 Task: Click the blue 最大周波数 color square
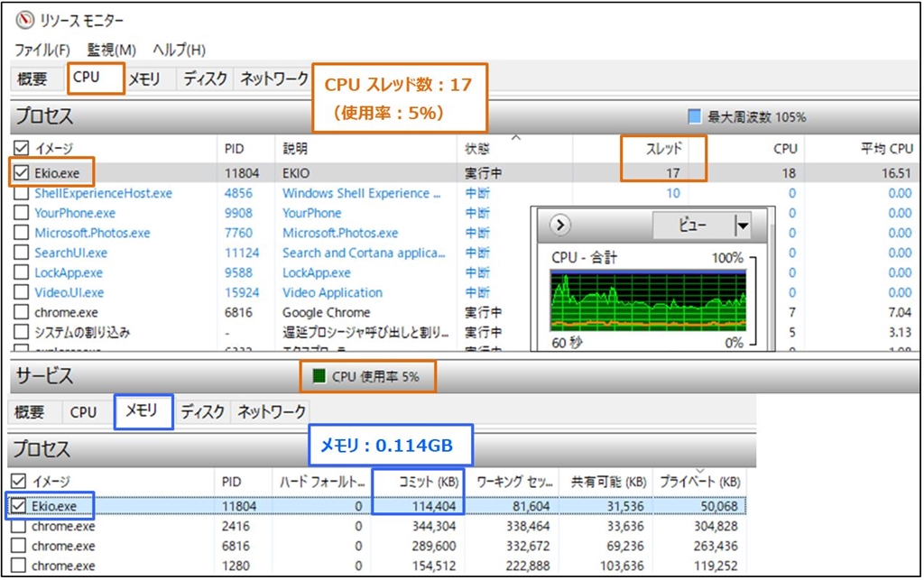695,116
